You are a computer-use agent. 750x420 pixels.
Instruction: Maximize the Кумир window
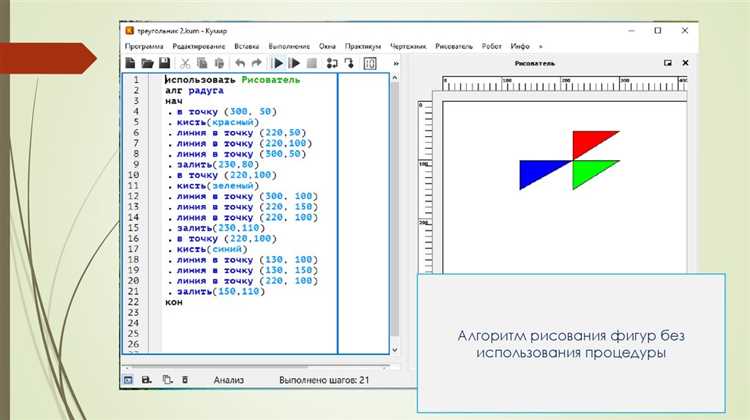coord(658,30)
